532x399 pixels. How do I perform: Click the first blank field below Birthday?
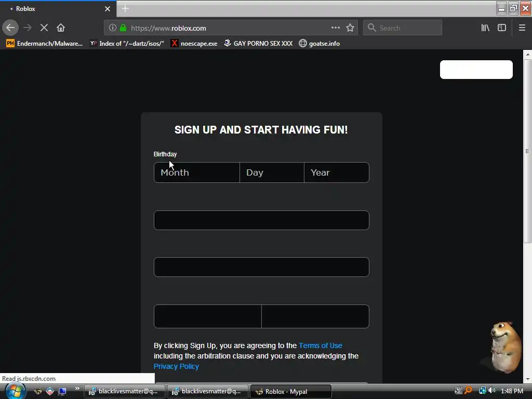261,220
